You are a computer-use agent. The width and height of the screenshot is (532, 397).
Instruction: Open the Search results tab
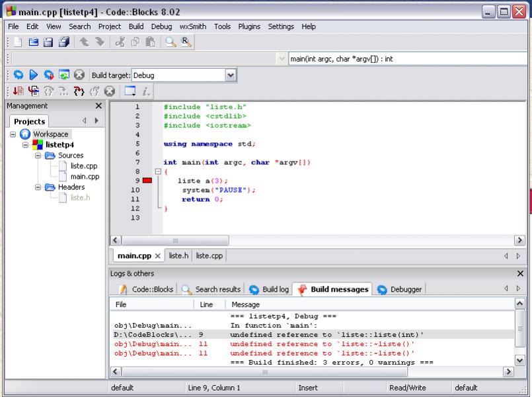(211, 289)
